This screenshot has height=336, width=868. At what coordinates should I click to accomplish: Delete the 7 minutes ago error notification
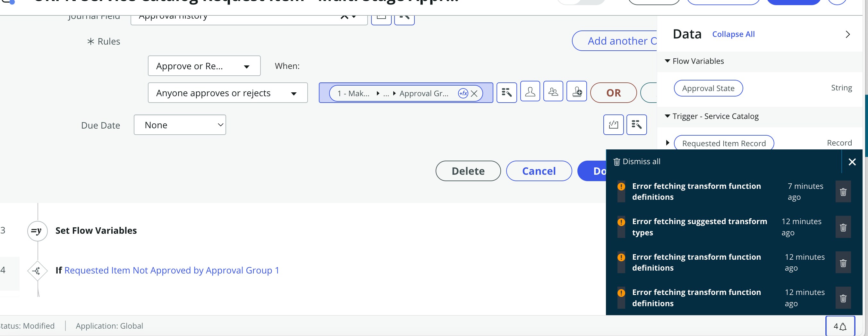[843, 192]
